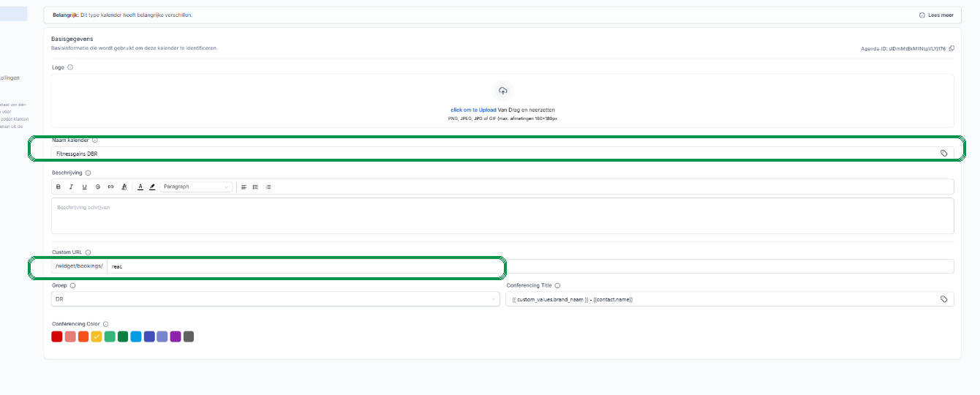Copy the Agenda-ID to clipboard
This screenshot has height=395, width=980.
click(x=951, y=48)
